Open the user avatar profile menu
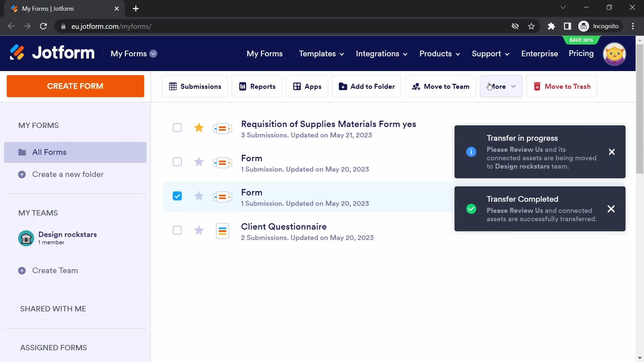The width and height of the screenshot is (644, 362). (614, 54)
